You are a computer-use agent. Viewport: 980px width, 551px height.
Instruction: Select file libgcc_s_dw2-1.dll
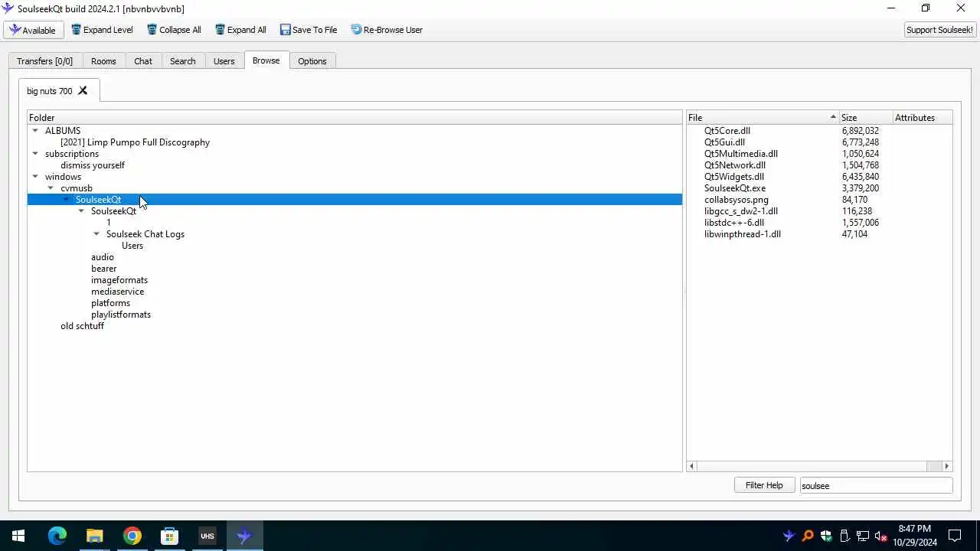pyautogui.click(x=741, y=211)
